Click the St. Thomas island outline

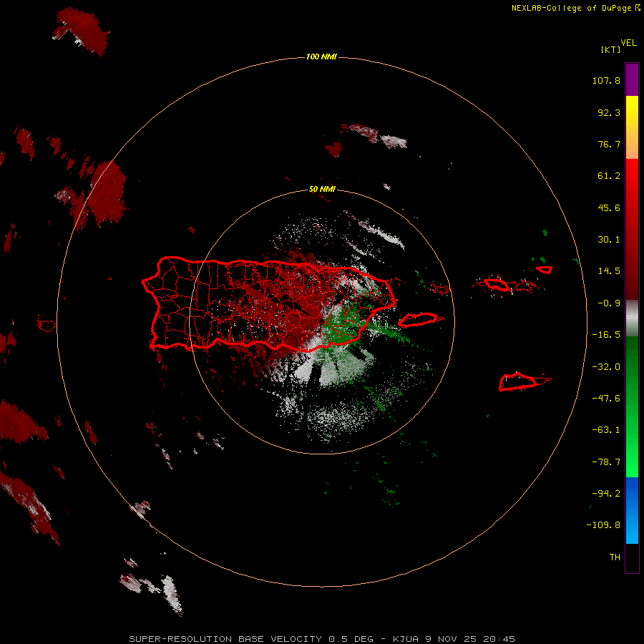(497, 284)
